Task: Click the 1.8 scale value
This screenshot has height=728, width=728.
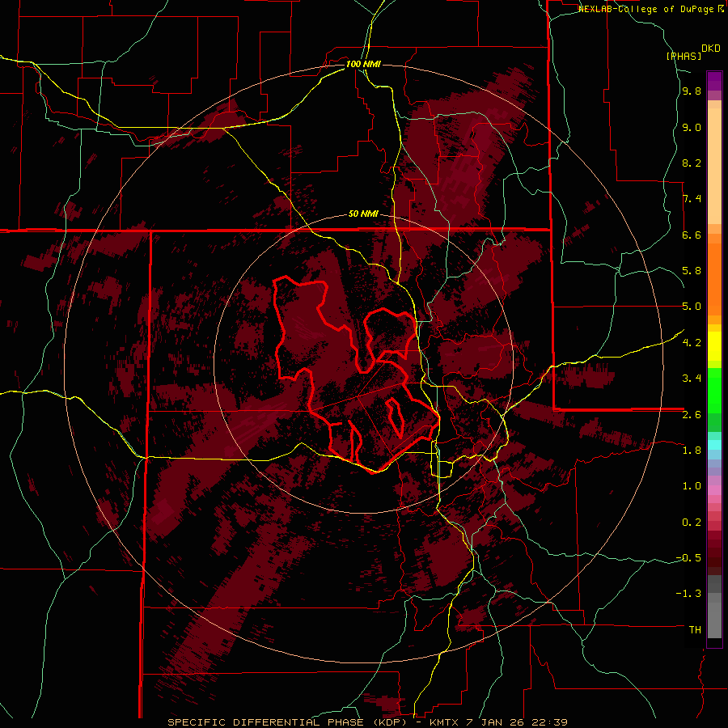Action: pos(692,451)
